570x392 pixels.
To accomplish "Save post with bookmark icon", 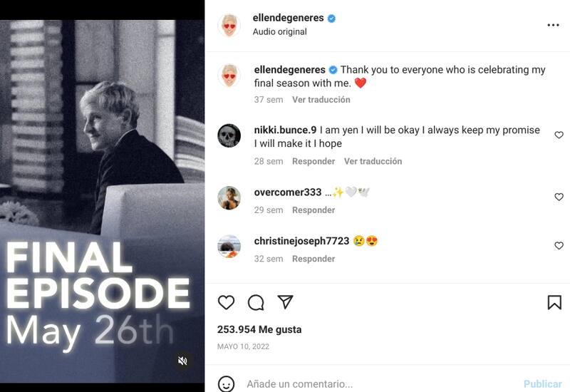I will 554,302.
